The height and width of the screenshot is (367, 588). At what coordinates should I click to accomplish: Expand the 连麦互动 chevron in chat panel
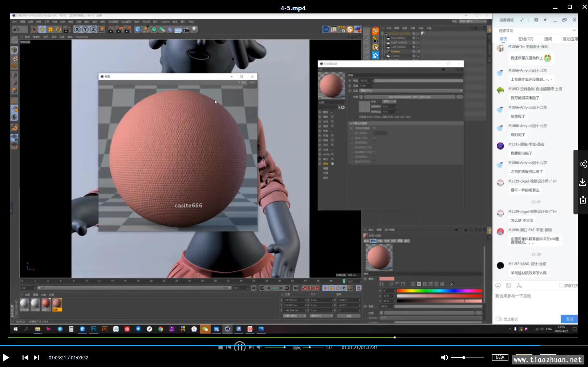pyautogui.click(x=574, y=31)
